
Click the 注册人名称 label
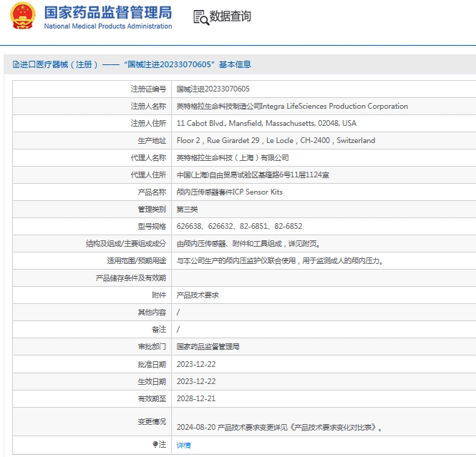pyautogui.click(x=148, y=106)
